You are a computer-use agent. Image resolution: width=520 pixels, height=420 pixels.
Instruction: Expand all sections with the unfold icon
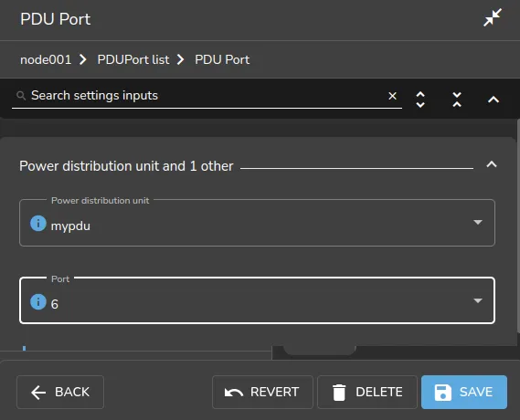420,100
